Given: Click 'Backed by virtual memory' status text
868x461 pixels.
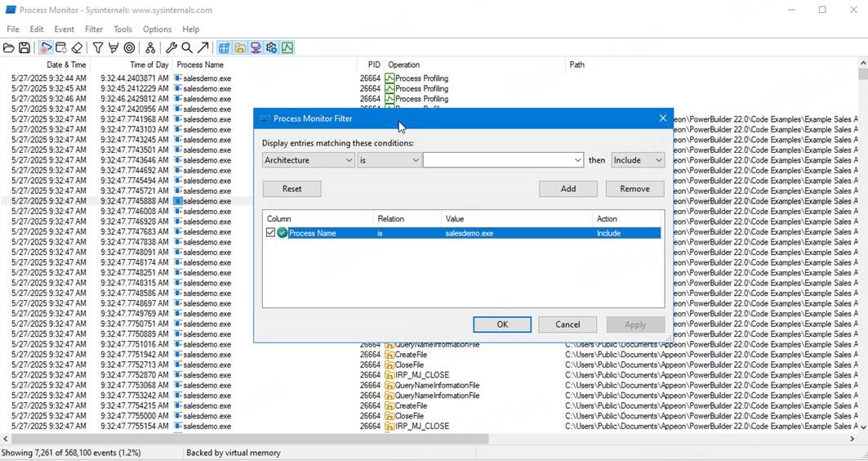Looking at the screenshot, I should (x=233, y=453).
